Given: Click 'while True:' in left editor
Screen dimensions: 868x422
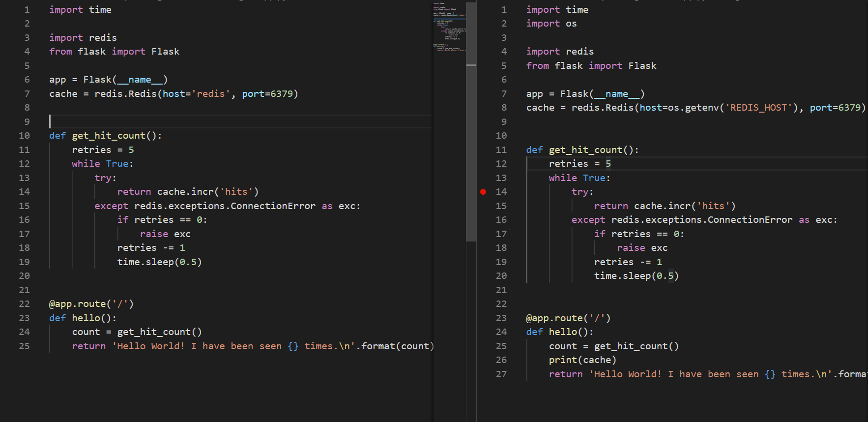Looking at the screenshot, I should point(103,164).
